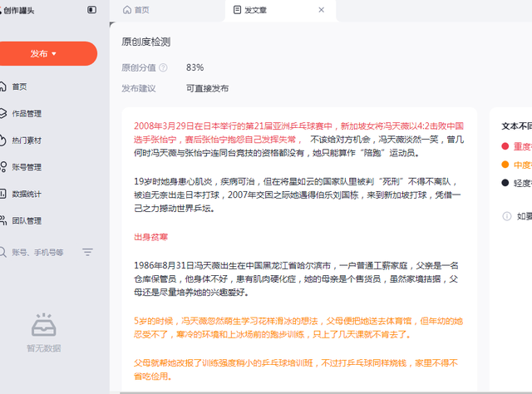Click the 83% originality score value
The height and width of the screenshot is (394, 532).
pyautogui.click(x=195, y=67)
